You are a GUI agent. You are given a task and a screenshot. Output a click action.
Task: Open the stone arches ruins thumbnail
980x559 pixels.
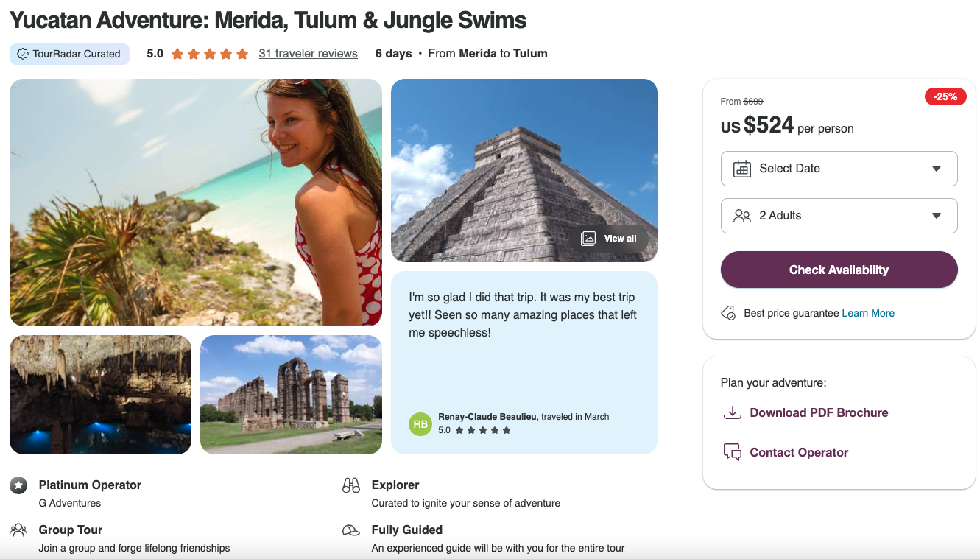291,395
